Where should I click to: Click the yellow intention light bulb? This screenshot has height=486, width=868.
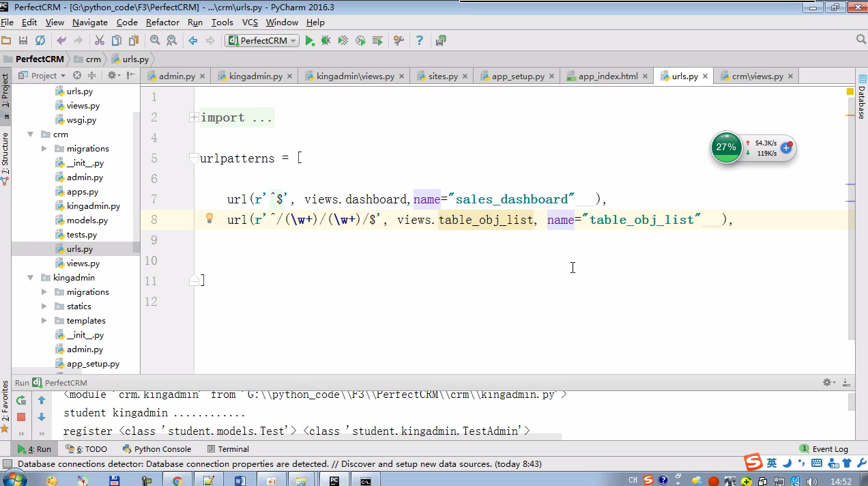[x=209, y=219]
